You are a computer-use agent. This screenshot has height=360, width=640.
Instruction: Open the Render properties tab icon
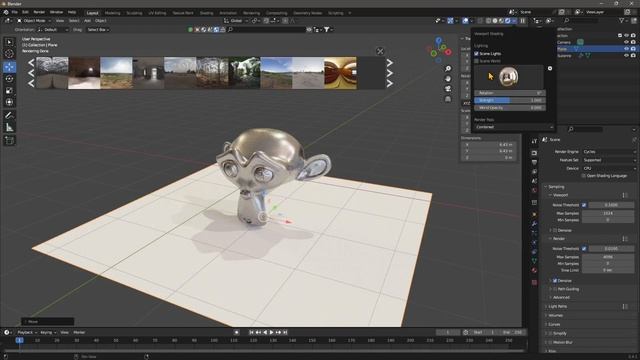[x=534, y=153]
